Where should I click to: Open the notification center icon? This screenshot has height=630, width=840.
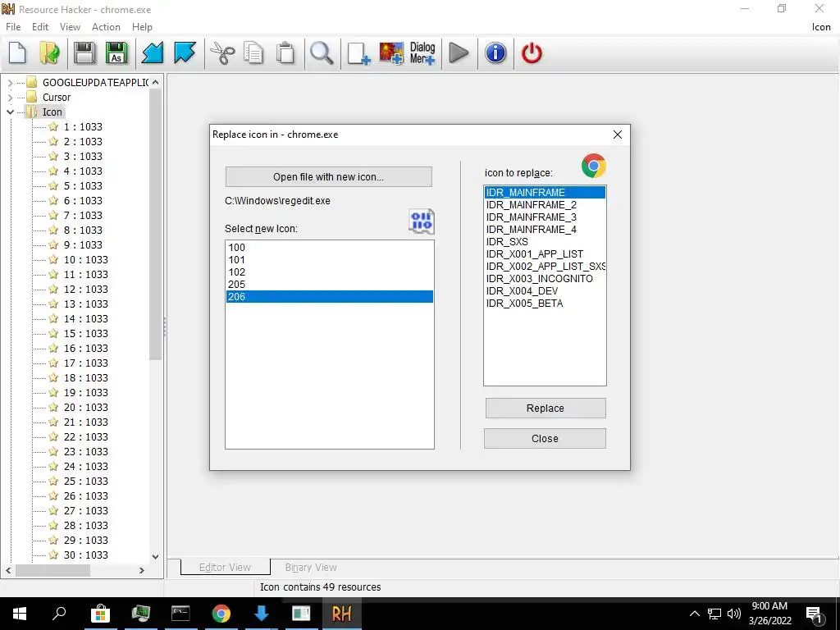pyautogui.click(x=814, y=614)
